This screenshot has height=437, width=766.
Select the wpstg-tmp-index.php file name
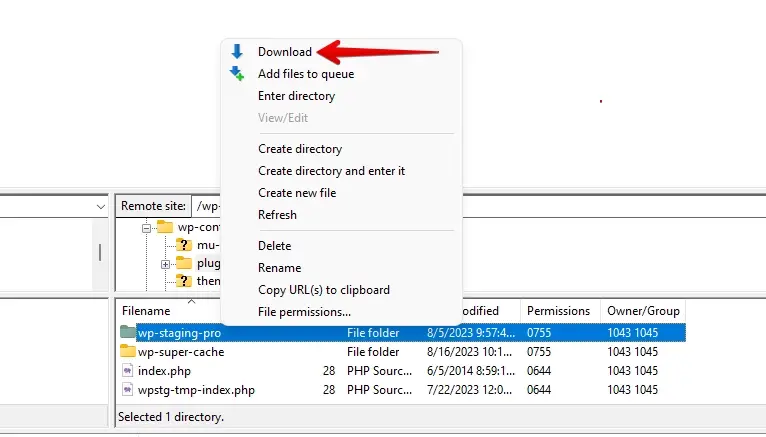pyautogui.click(x=196, y=390)
